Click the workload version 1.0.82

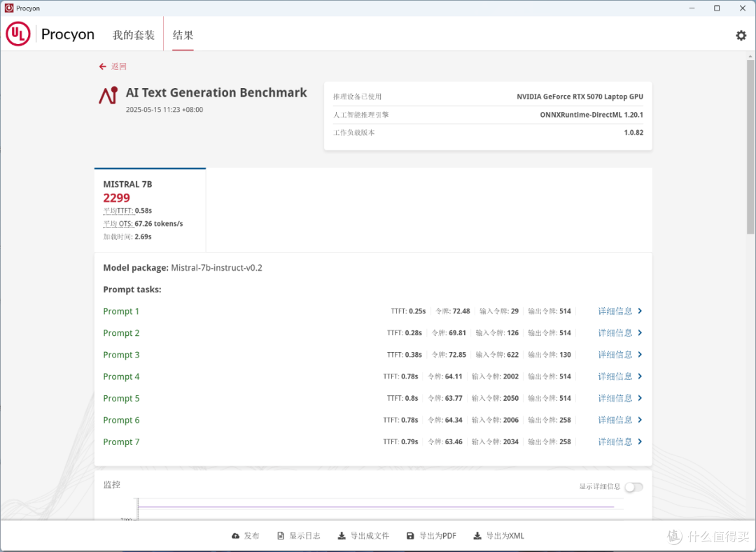point(633,132)
